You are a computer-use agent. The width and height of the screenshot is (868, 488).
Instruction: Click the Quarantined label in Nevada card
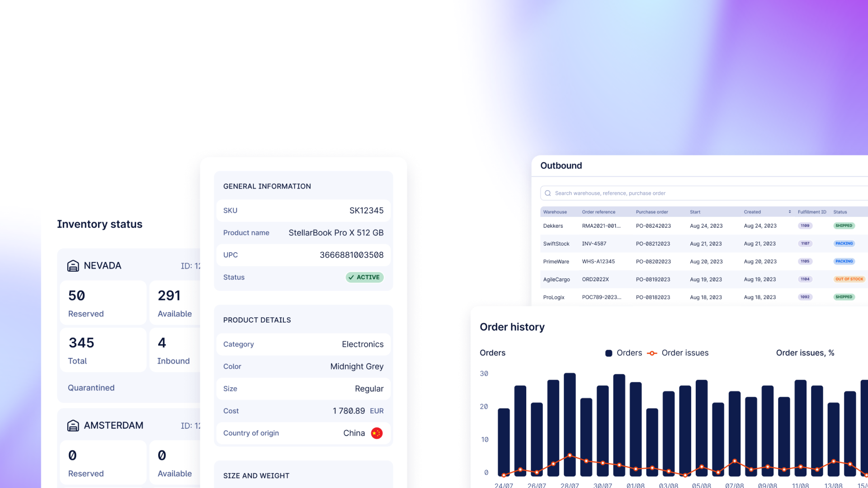pyautogui.click(x=91, y=388)
